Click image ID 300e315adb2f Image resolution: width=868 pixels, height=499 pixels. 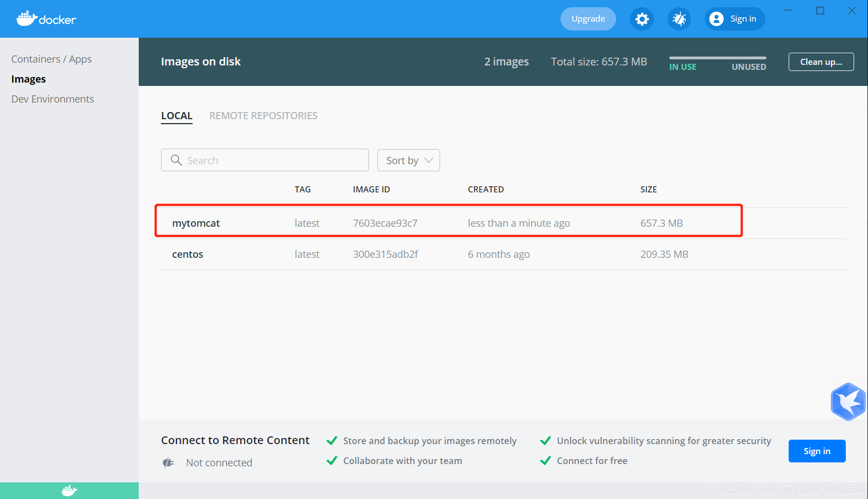coord(386,254)
